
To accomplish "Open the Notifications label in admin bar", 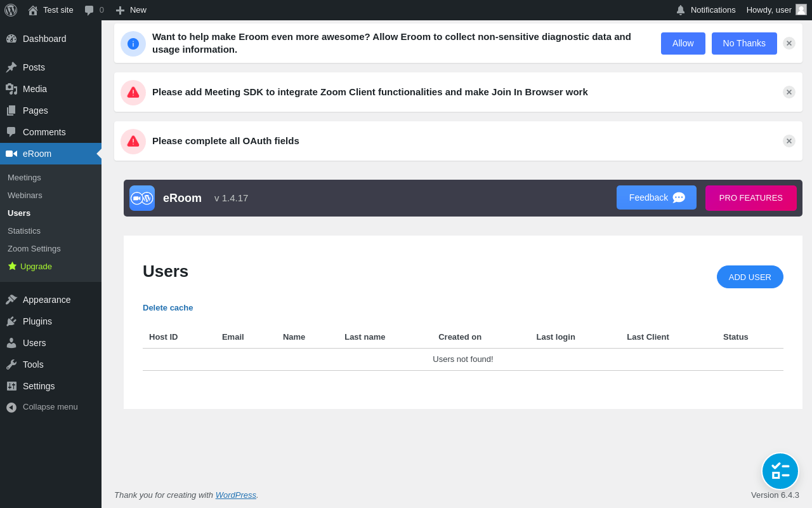I will 713,10.
